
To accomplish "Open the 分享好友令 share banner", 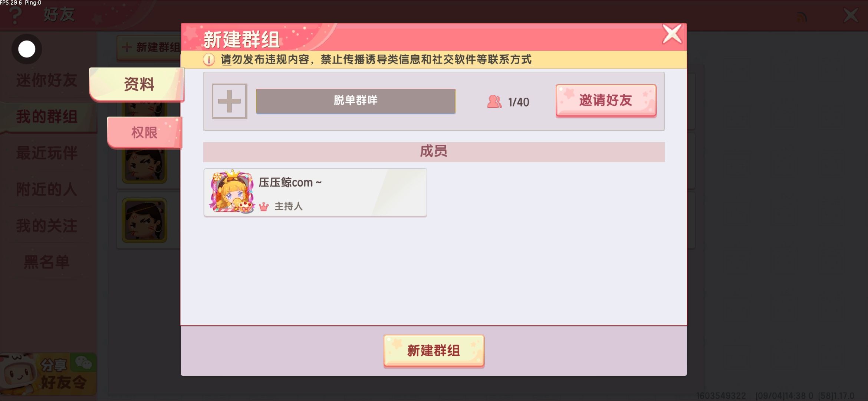I will click(48, 374).
